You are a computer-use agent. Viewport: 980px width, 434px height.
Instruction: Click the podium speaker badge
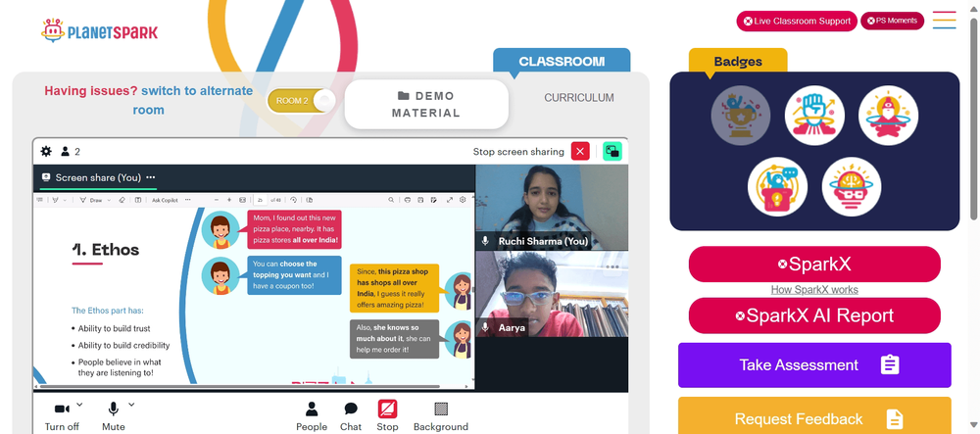(x=777, y=187)
